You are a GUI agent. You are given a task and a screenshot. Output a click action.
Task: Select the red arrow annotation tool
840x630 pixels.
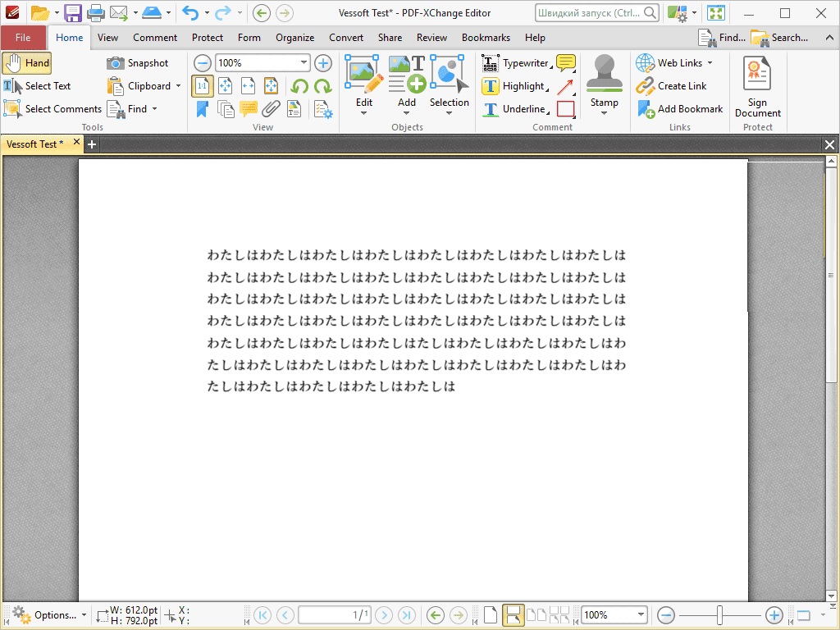tap(565, 86)
